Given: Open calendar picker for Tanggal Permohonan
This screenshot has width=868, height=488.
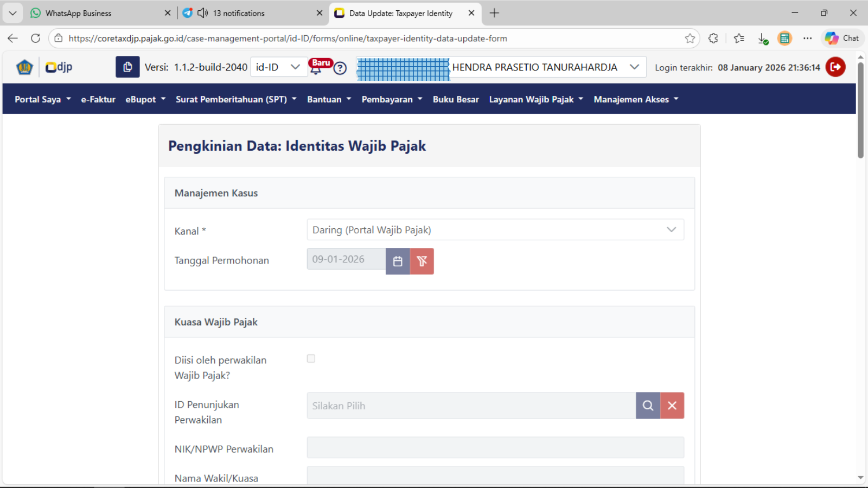Looking at the screenshot, I should tap(398, 261).
